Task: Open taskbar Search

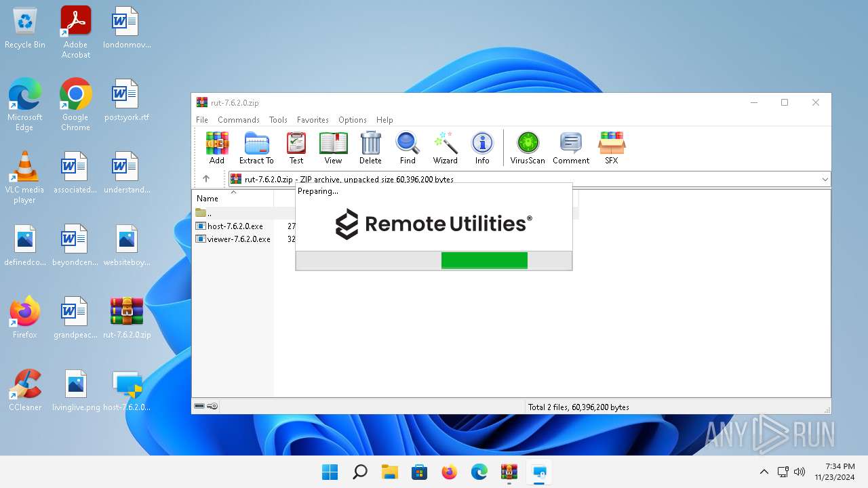Action: click(360, 472)
